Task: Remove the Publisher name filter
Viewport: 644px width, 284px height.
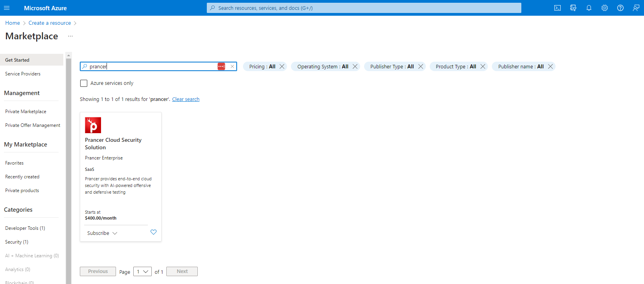Action: (550, 66)
